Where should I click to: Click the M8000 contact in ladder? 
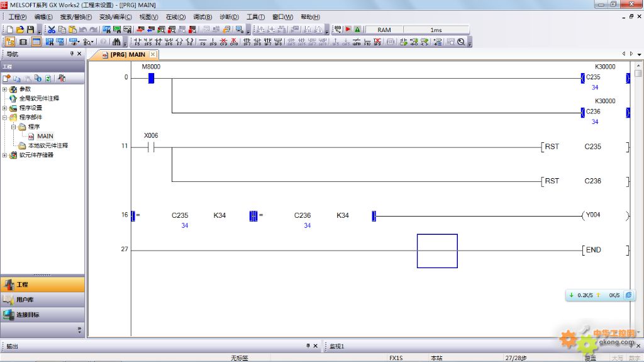151,77
